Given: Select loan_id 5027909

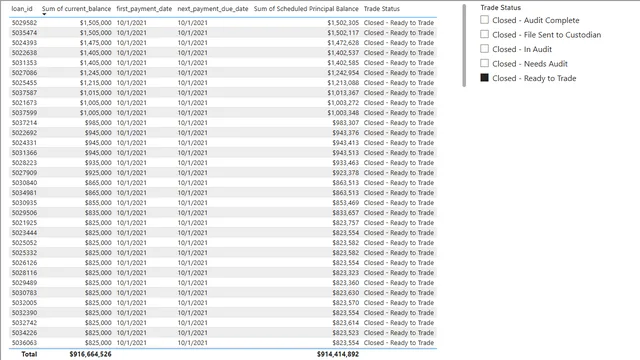Looking at the screenshot, I should [24, 173].
